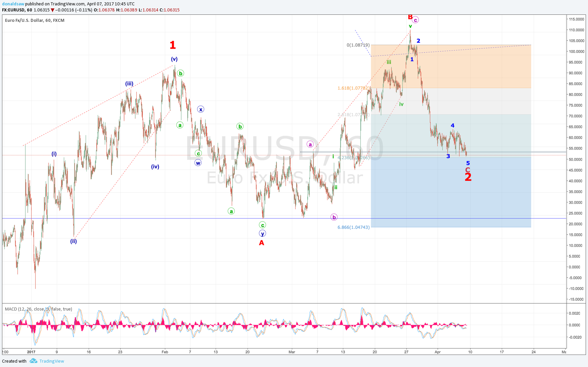Select the green 'iii' subwave label
588x367 pixels.
point(389,62)
